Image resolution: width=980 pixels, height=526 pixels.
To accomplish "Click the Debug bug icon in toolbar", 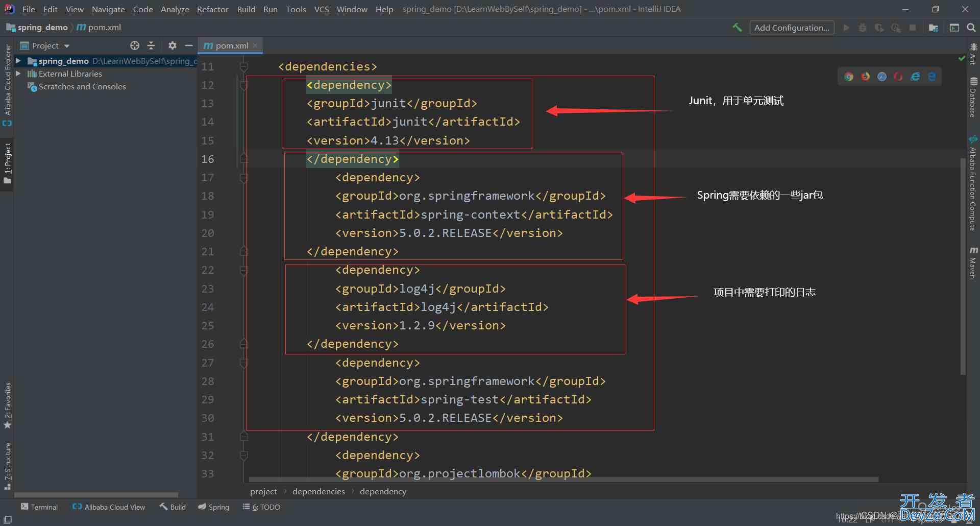I will tap(863, 28).
